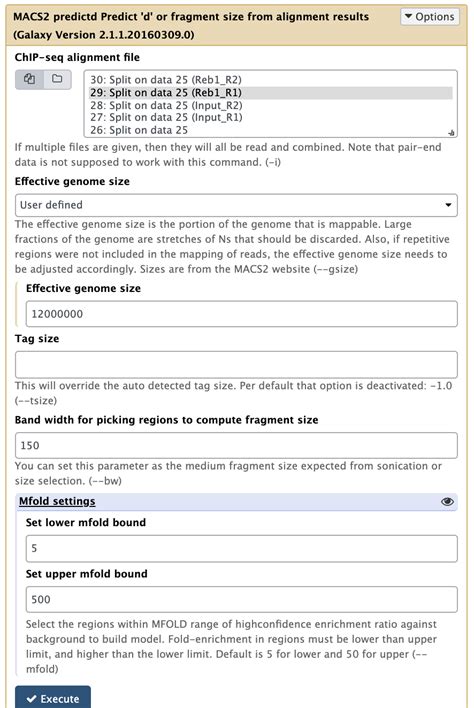Click the checkmark icon on Execute

(x=31, y=699)
